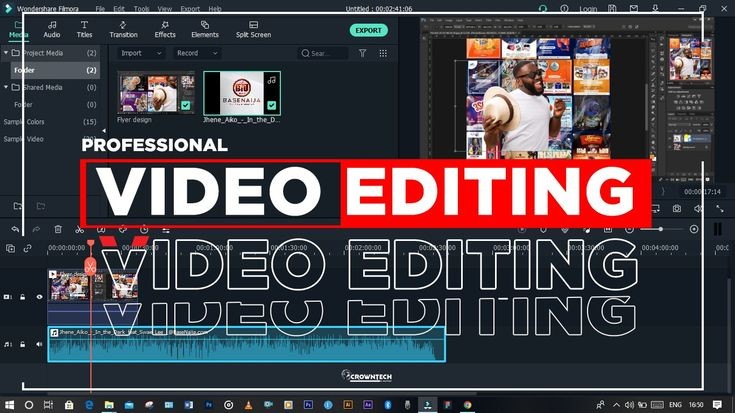Image resolution: width=735 pixels, height=413 pixels.
Task: Select the Flyer design media thumbnail
Action: (x=156, y=93)
